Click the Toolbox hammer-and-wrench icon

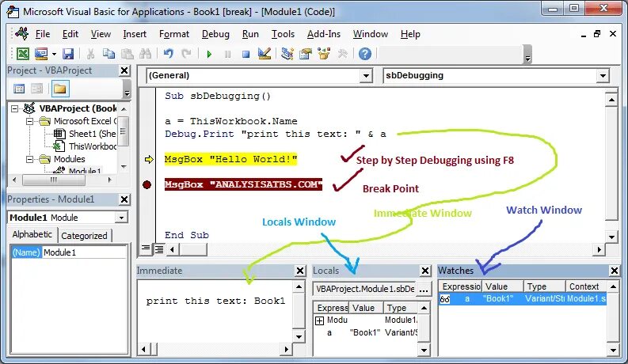coord(342,54)
